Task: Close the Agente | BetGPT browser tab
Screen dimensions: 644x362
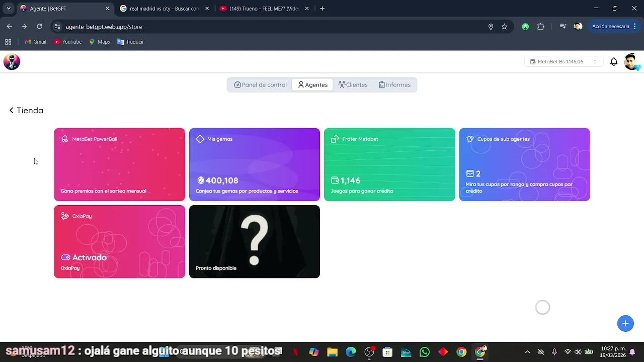Action: pos(107,9)
